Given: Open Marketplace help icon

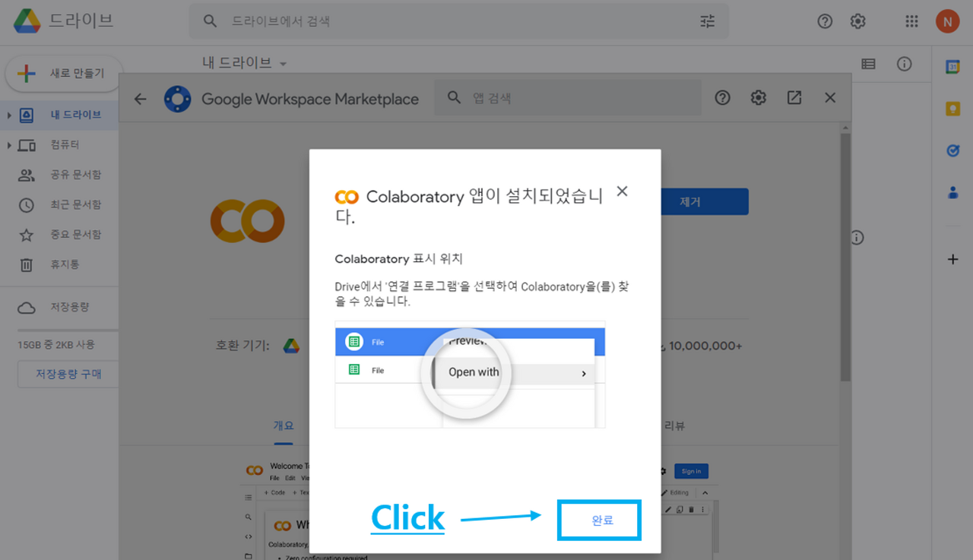Looking at the screenshot, I should tap(722, 98).
